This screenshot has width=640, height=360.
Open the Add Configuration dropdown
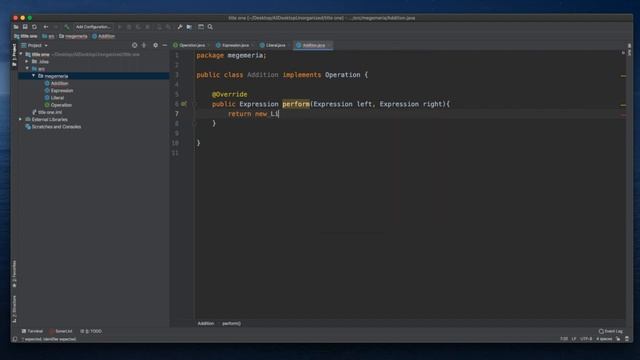point(93,27)
